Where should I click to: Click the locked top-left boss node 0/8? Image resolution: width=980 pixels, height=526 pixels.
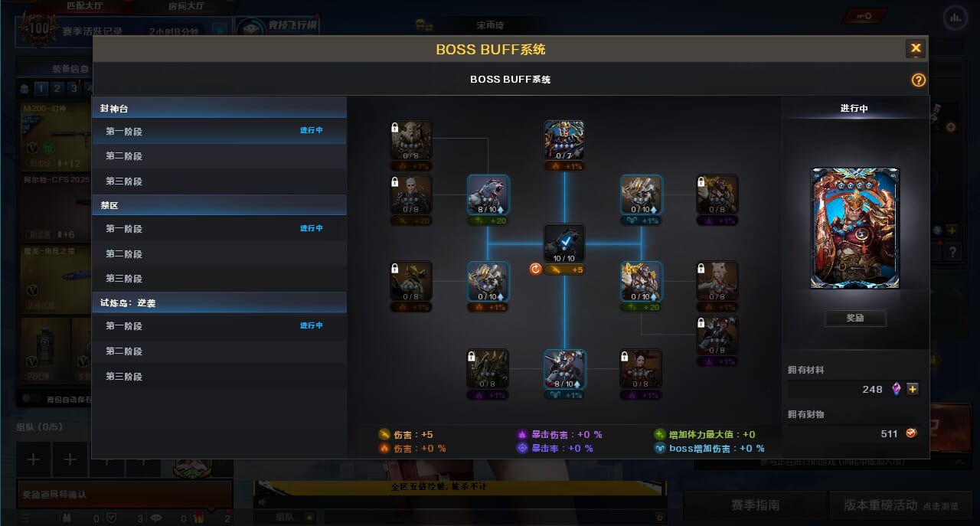[411, 140]
